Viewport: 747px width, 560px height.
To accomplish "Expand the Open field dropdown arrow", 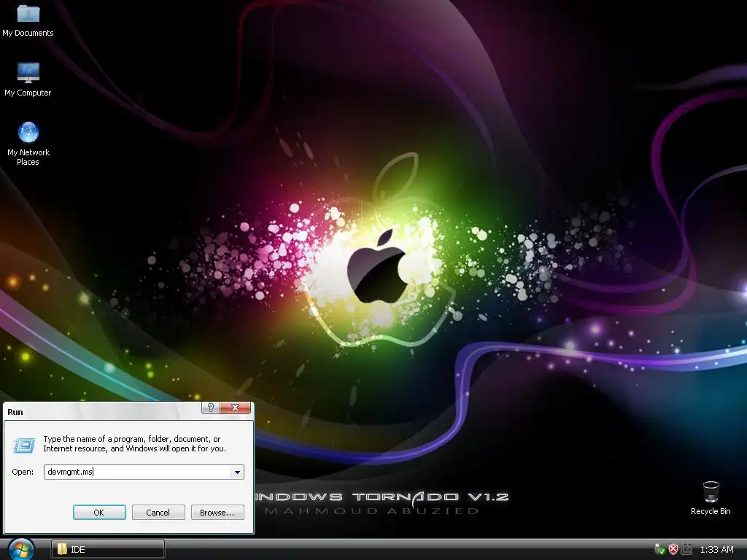I will 237,472.
